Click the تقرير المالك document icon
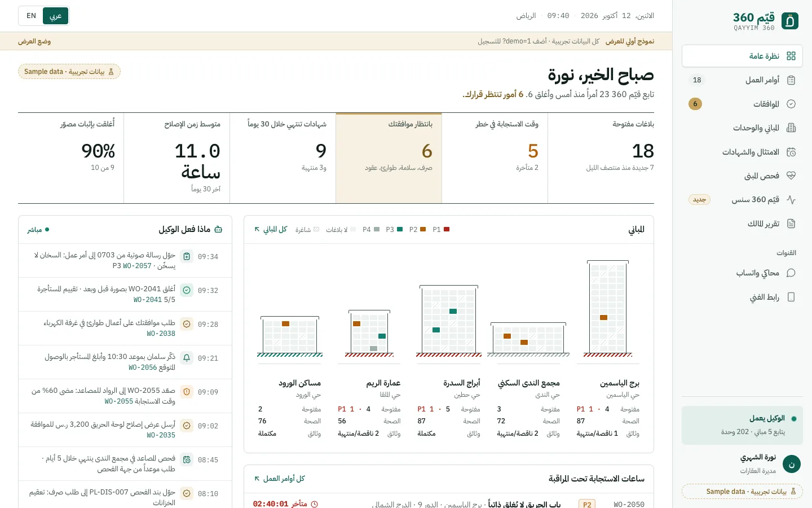Image resolution: width=812 pixels, height=508 pixels. [x=791, y=224]
